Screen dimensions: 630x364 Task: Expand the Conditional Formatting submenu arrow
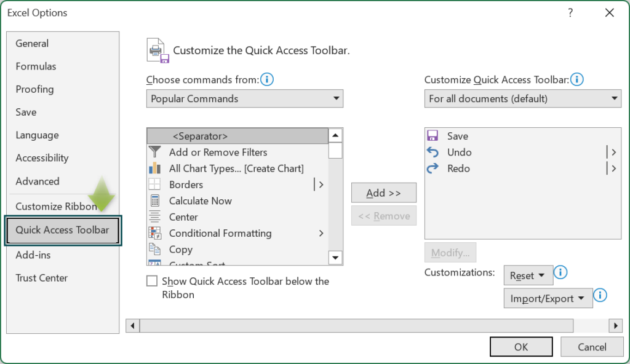pyautogui.click(x=321, y=233)
